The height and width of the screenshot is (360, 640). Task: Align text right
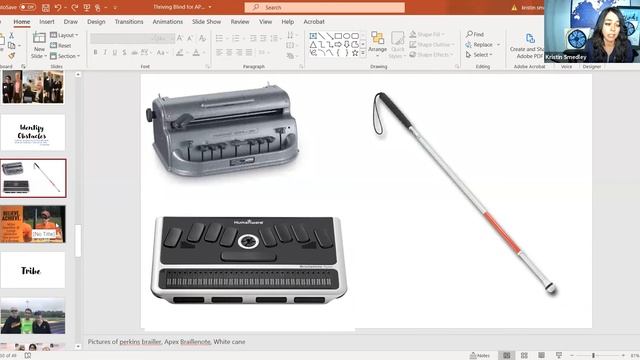[x=239, y=53]
